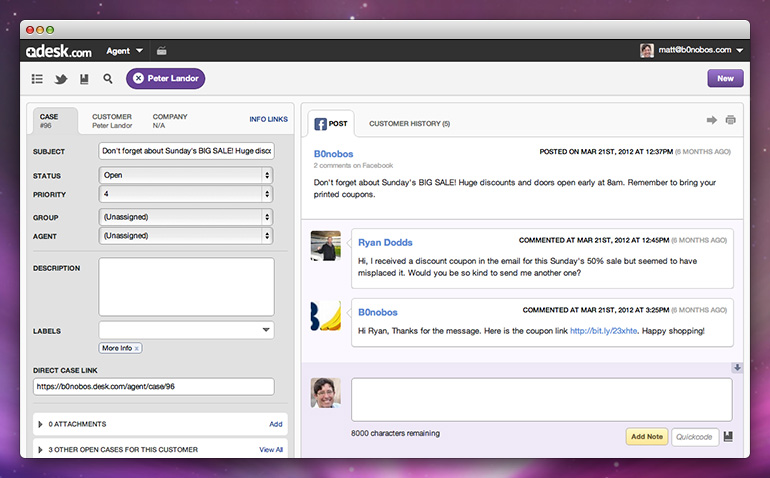Open the Agent assignment dropdown
Image resolution: width=770 pixels, height=478 pixels.
(186, 236)
